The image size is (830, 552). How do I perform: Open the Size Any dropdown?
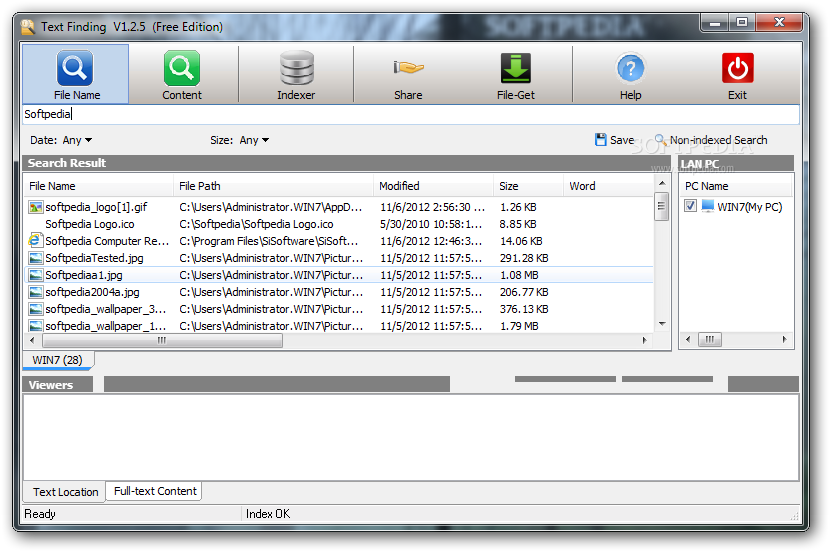pos(254,140)
